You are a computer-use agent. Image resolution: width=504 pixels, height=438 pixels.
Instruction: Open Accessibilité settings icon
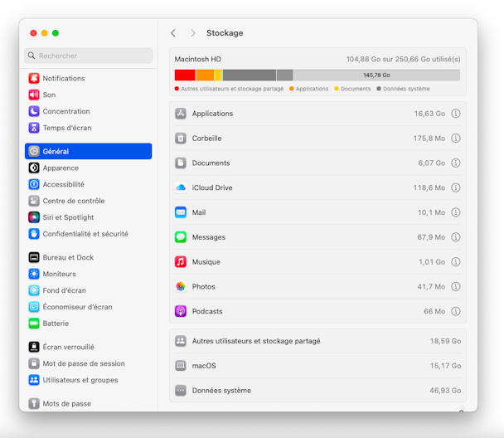(34, 184)
